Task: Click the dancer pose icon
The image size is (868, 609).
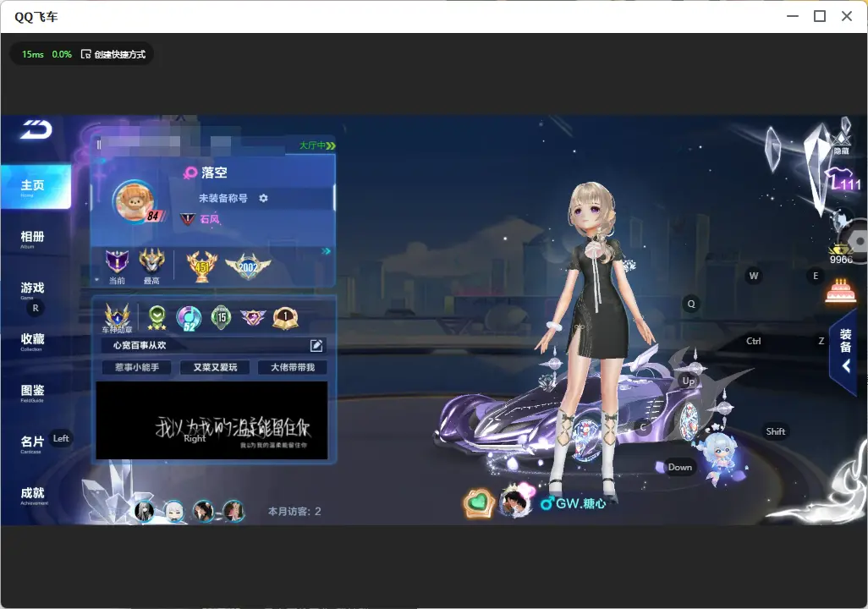Action: (841, 221)
